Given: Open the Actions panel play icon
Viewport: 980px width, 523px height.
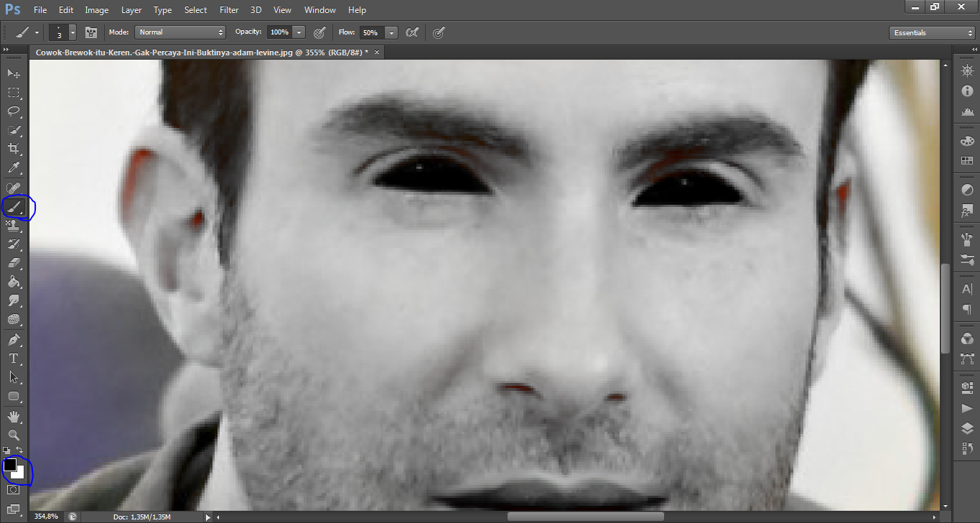Looking at the screenshot, I should [x=966, y=408].
